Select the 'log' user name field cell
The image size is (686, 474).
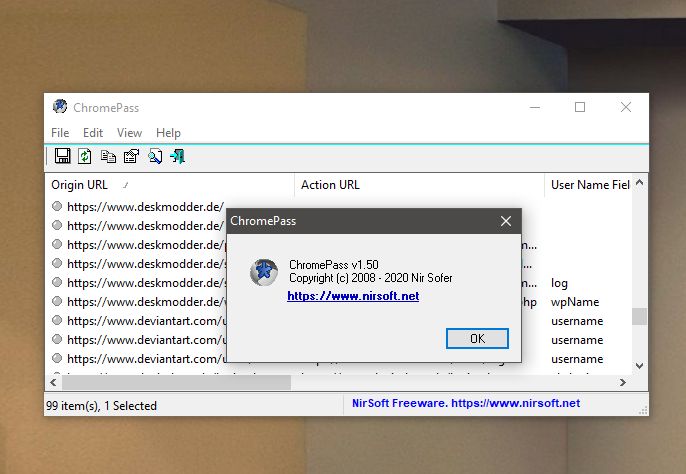coord(559,283)
